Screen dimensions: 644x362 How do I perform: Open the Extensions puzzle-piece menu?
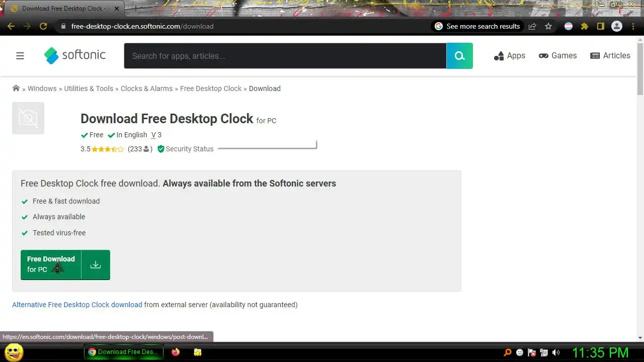point(585,26)
